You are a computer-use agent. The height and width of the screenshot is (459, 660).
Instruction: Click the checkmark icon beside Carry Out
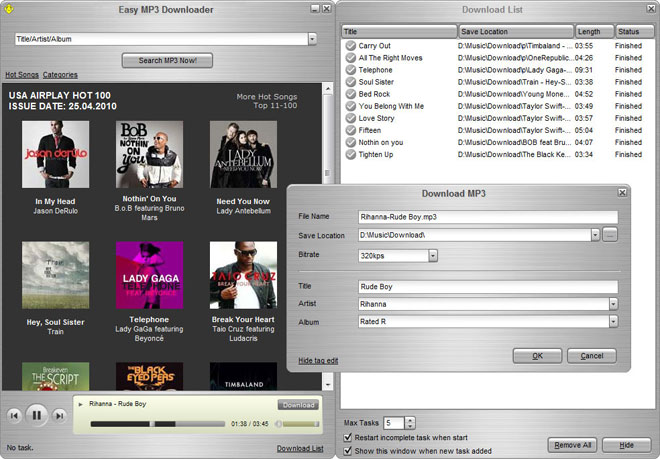point(350,46)
